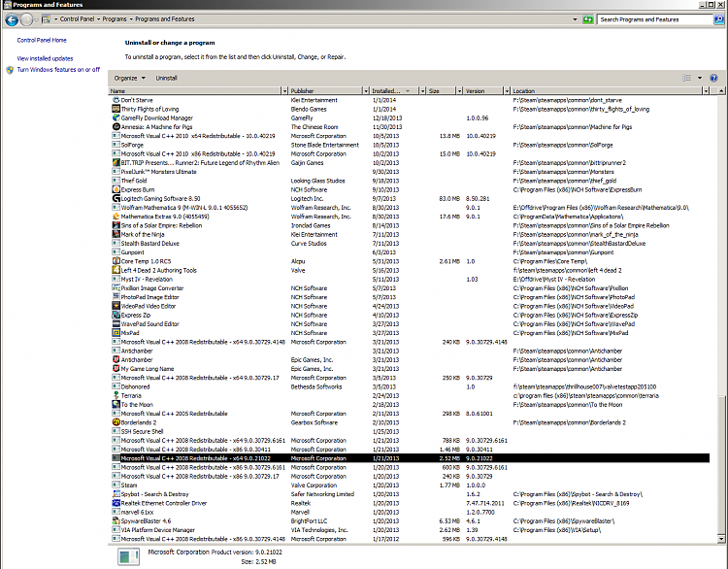
Task: Select the To the Moon row
Action: point(411,405)
